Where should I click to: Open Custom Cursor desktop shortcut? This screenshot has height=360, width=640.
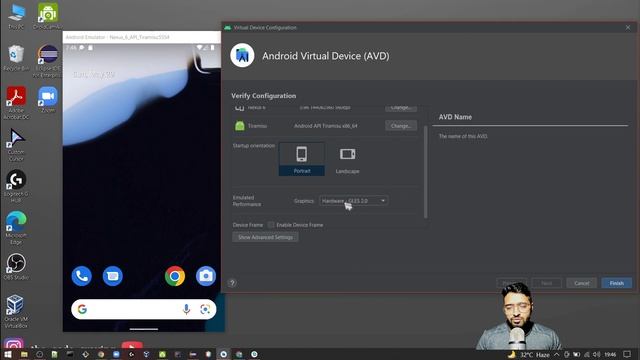[16, 145]
